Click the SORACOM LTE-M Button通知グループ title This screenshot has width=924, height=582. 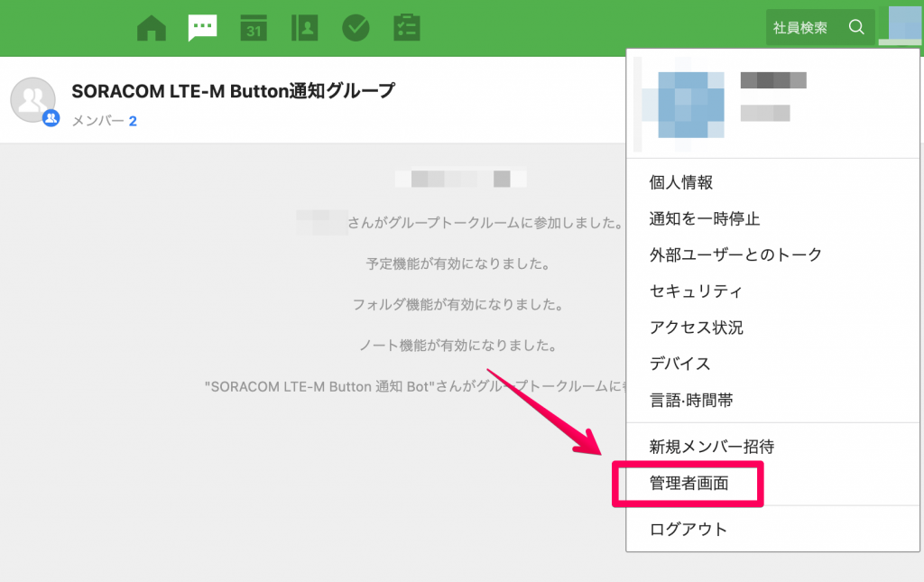coord(234,91)
